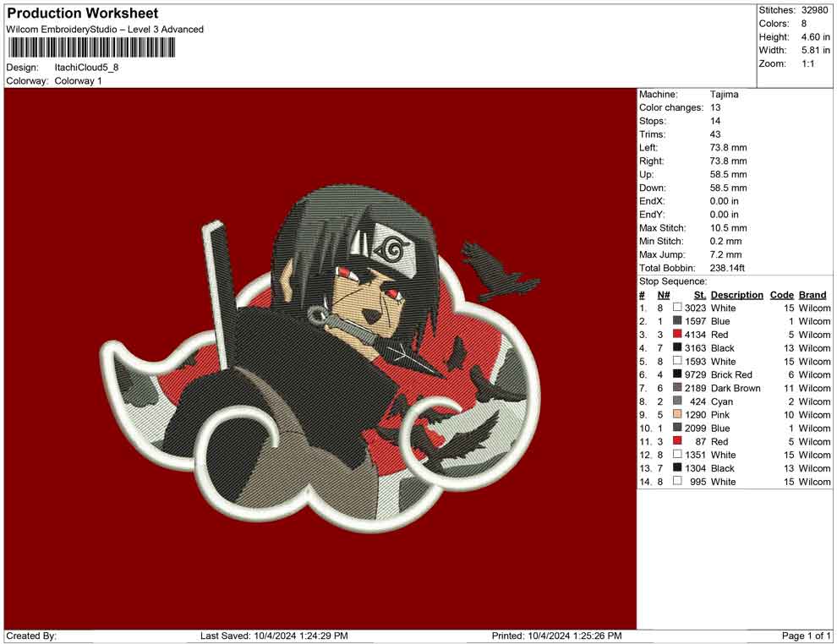Click the Height value '4.60 in'

click(815, 37)
